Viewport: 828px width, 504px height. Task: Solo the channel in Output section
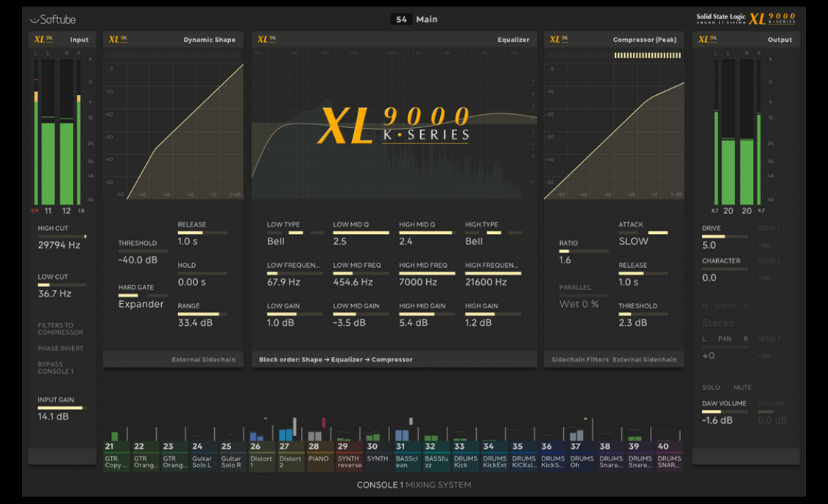pos(711,387)
